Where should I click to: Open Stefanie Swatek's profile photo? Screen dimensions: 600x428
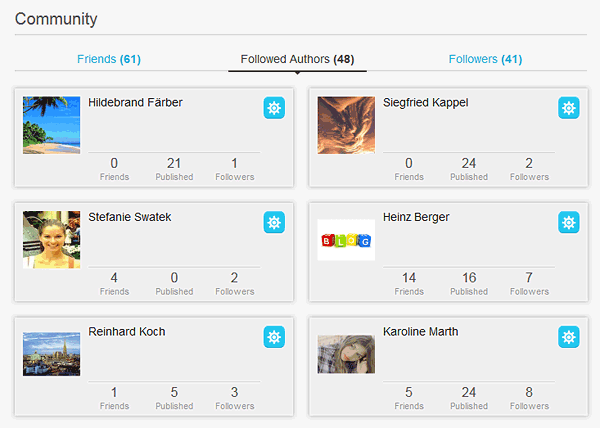pyautogui.click(x=52, y=239)
